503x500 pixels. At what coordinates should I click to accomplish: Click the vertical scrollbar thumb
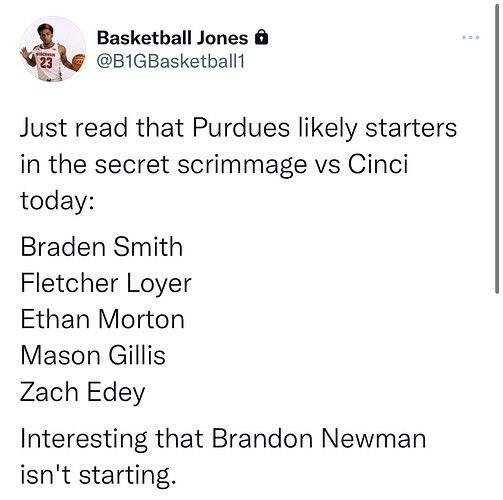point(497,147)
